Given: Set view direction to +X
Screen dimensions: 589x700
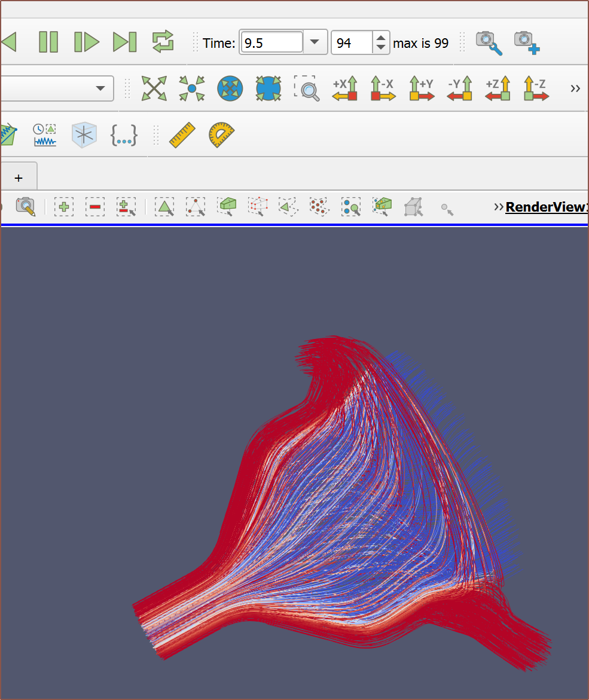Looking at the screenshot, I should pos(345,88).
